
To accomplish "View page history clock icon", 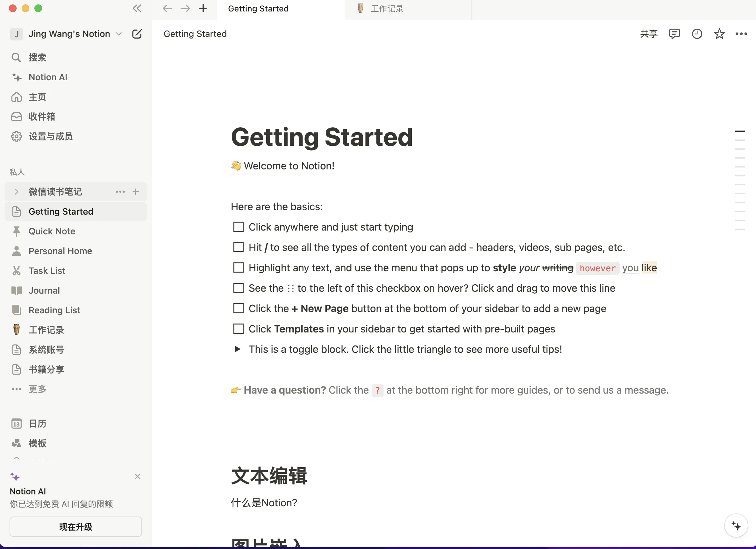I will (697, 34).
